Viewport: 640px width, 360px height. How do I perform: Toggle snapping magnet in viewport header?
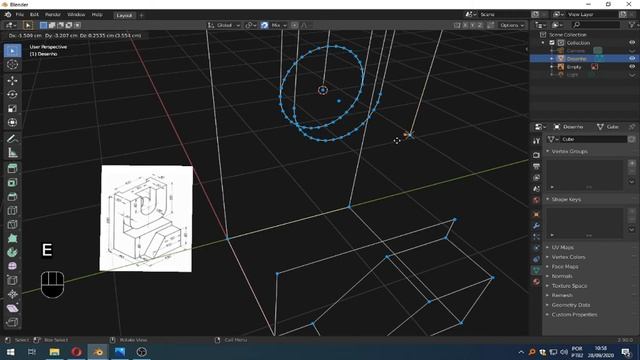coord(264,25)
